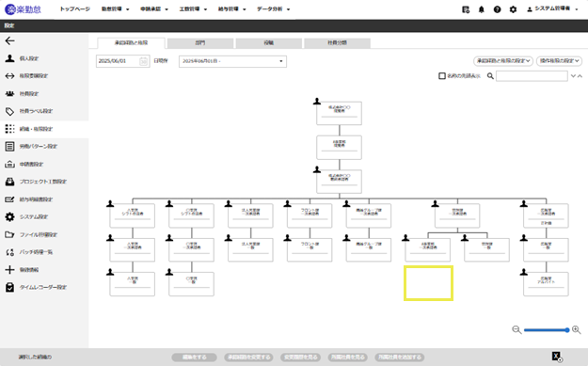Open タイムレコーダー設定 in the sidebar
Image resolution: width=588 pixels, height=366 pixels.
pyautogui.click(x=44, y=288)
